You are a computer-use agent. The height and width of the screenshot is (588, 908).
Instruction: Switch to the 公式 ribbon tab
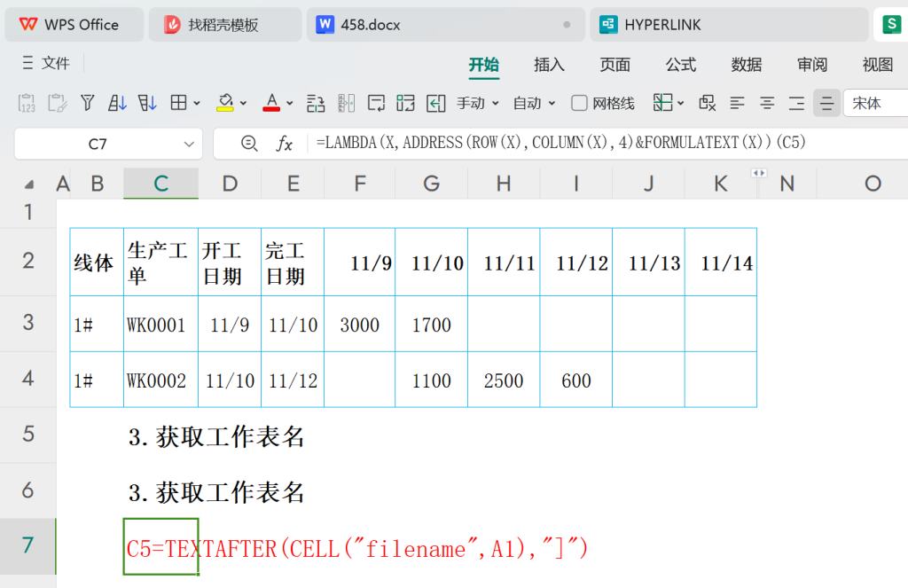point(680,65)
